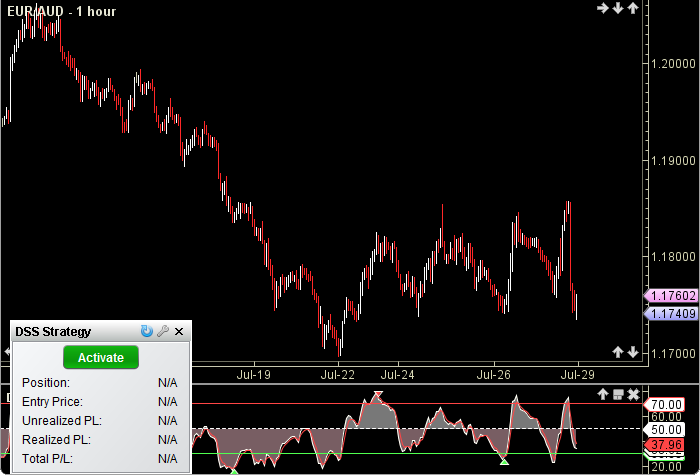Move the indicator panel up with its arrow
The height and width of the screenshot is (475, 700).
click(x=603, y=394)
